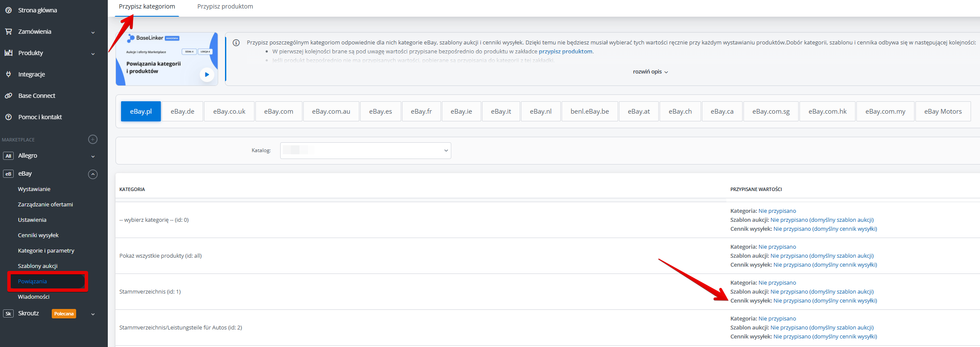Open Szablony aukcji in the sidebar
This screenshot has height=347, width=980.
point(38,266)
